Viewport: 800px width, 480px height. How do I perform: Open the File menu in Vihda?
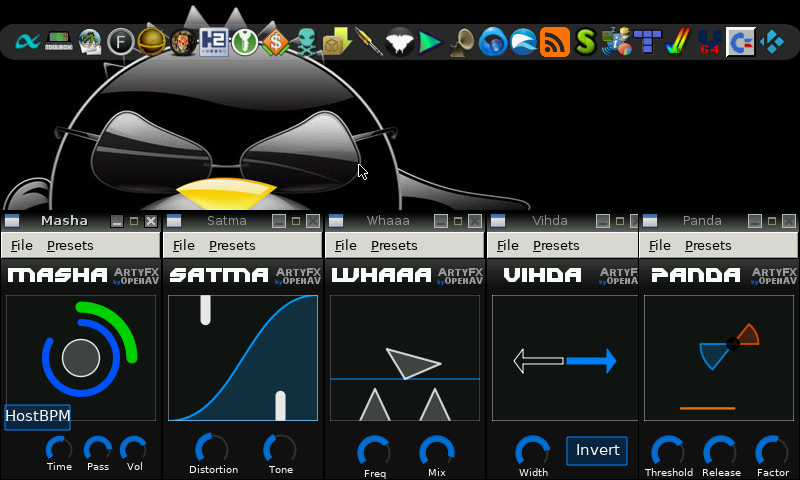click(x=508, y=245)
